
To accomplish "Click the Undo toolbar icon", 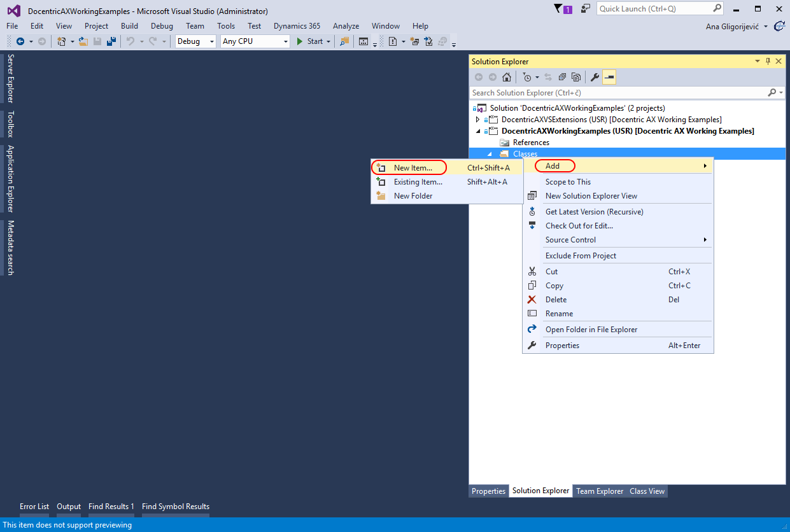I will point(130,41).
